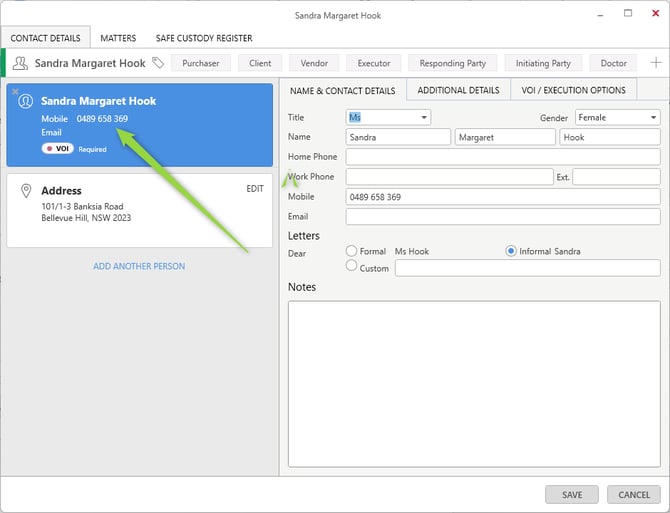Go to VOI / Execution Options tab
The image size is (670, 513).
point(573,90)
